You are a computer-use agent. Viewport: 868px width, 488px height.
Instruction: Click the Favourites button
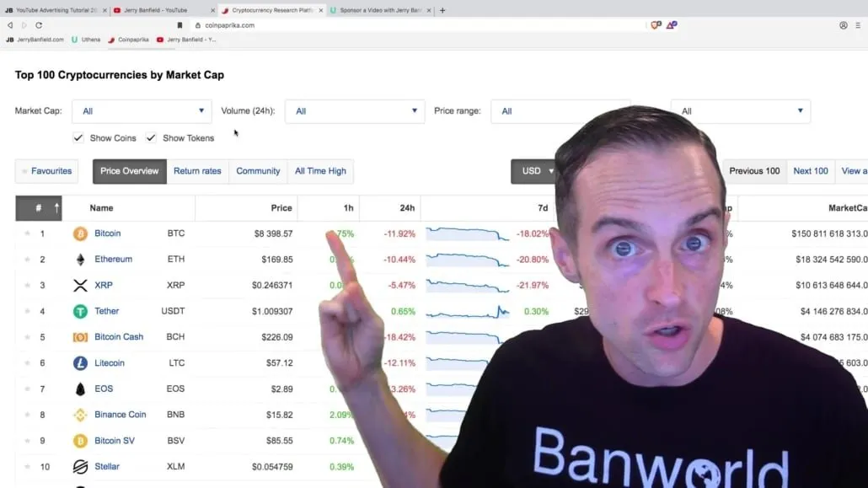point(47,171)
